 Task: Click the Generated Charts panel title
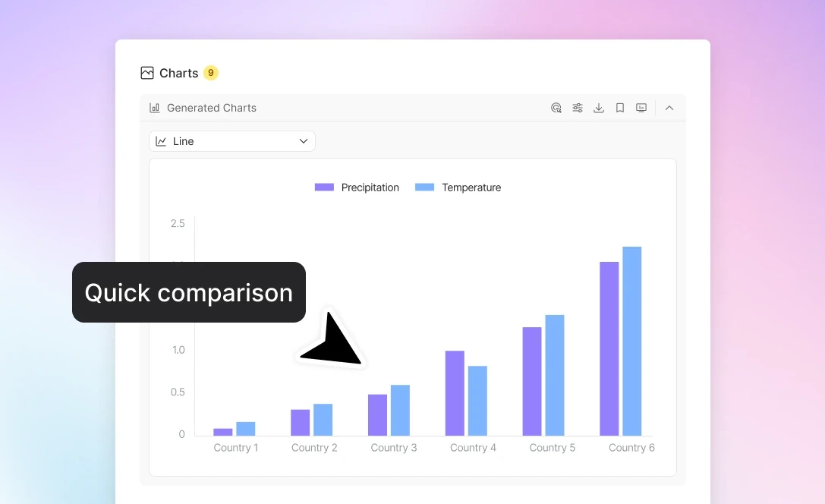tap(212, 108)
